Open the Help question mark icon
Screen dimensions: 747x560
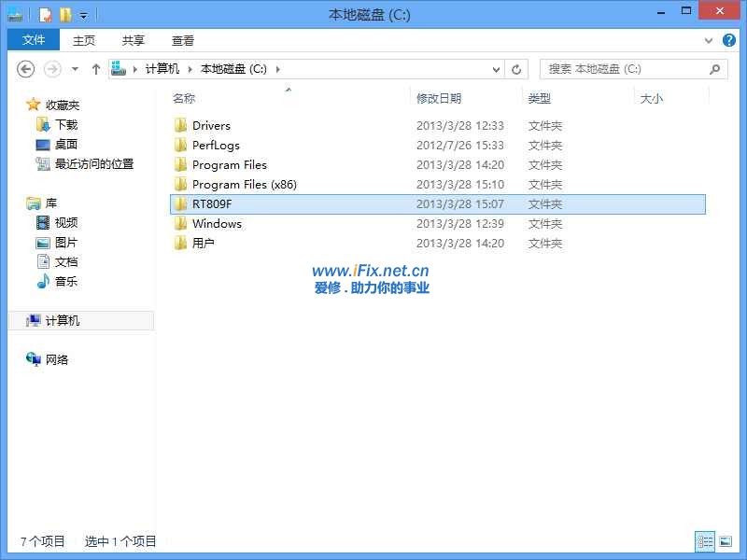tap(729, 40)
